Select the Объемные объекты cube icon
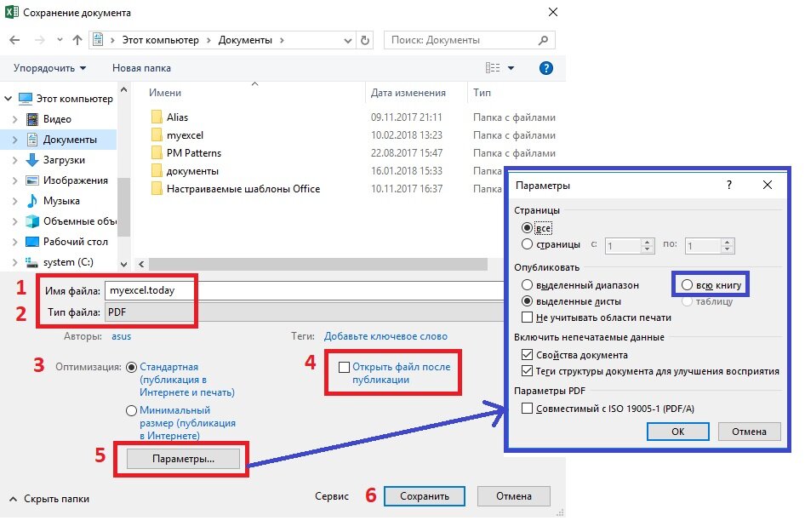Viewport: 805px width, 532px height. tap(31, 221)
